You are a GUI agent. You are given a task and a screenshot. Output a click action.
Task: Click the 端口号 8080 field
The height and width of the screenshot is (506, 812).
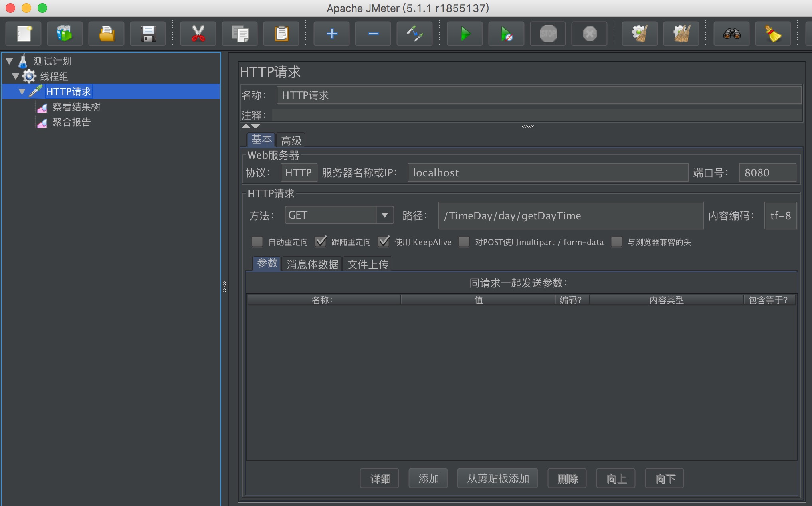(x=767, y=172)
